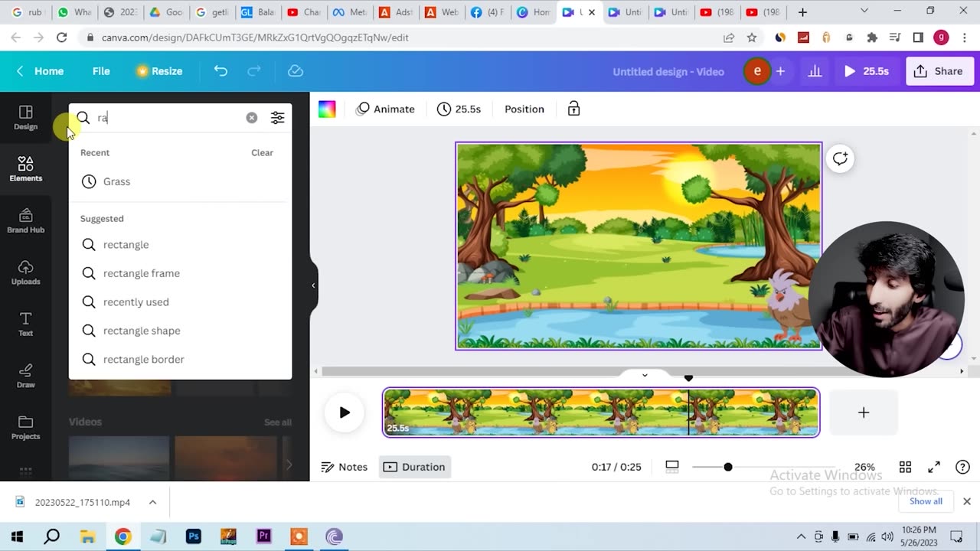Click the regenerate comment icon beside canvas
Viewport: 980px width, 551px height.
coord(840,158)
